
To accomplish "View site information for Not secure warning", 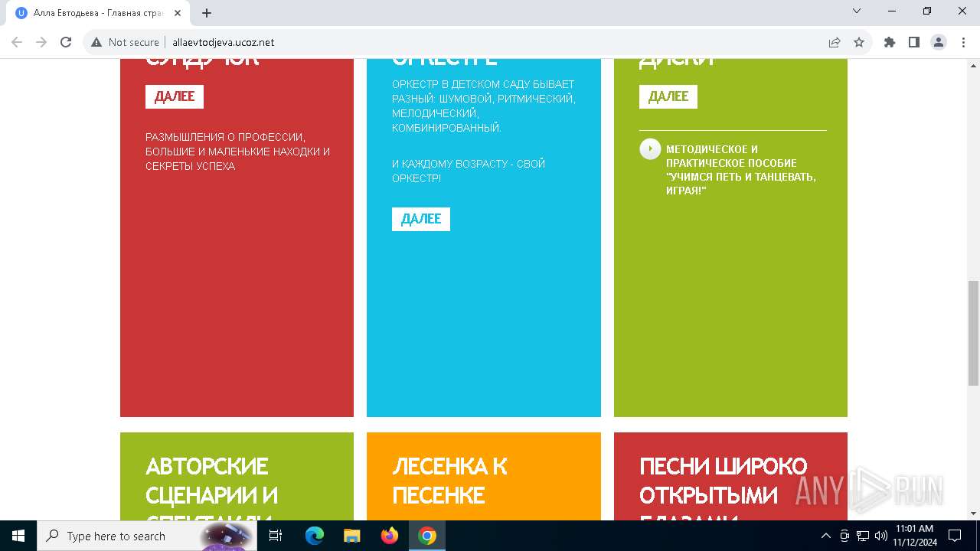I will (126, 42).
